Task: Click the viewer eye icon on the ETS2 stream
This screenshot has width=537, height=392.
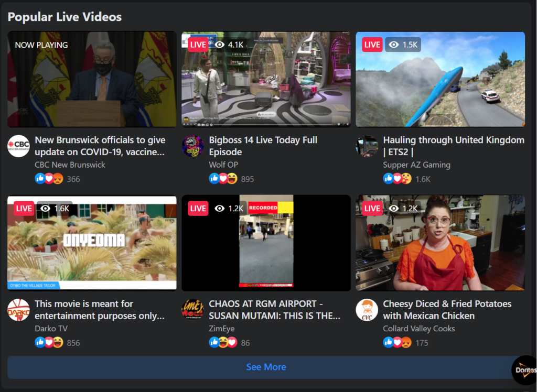Action: (393, 45)
